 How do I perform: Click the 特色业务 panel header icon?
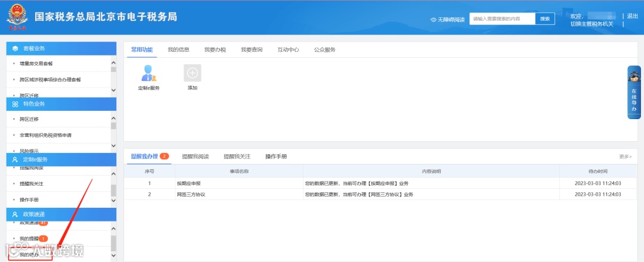point(15,104)
